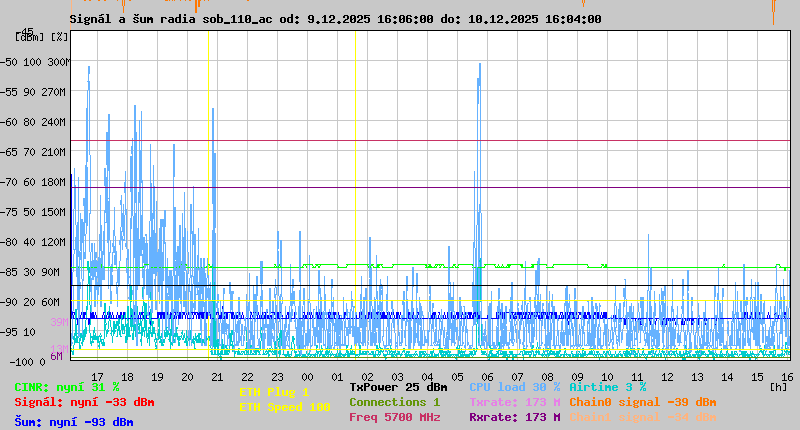Click the 'ETH Speed 100' legend label
This screenshot has width=800, height=430.
(x=285, y=407)
